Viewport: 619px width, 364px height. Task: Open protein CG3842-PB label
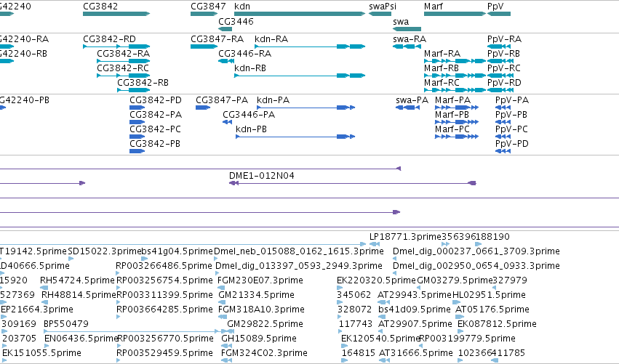pos(155,144)
